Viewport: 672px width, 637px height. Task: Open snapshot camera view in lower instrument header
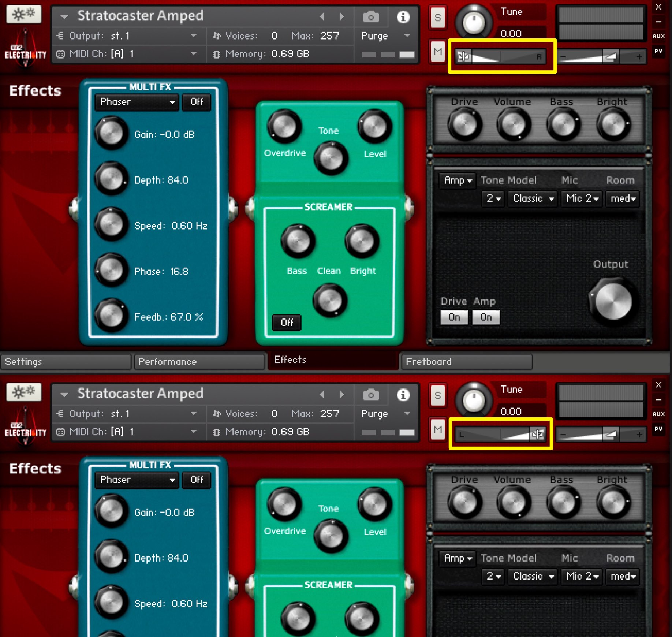tap(371, 395)
